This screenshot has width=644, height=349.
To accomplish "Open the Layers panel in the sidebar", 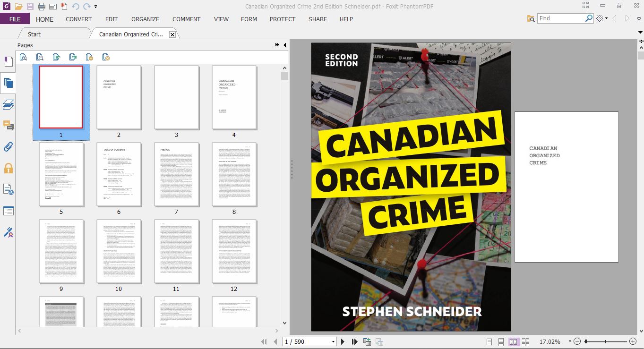I will point(8,104).
